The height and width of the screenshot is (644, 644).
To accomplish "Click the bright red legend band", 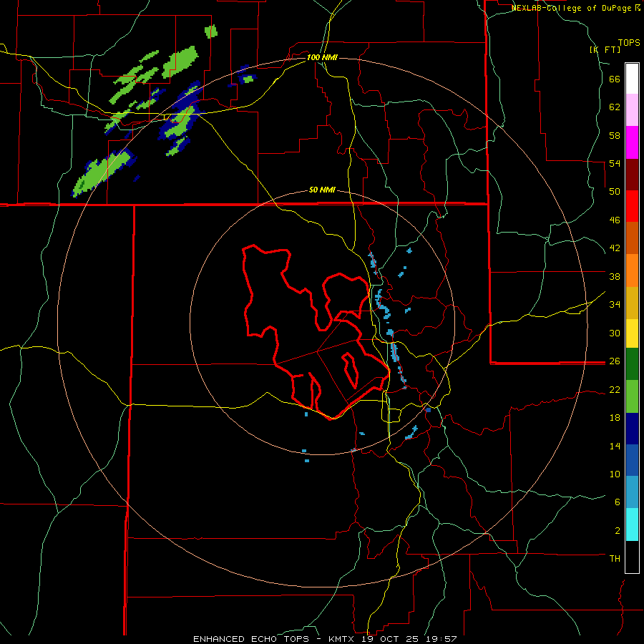I will pos(632,206).
